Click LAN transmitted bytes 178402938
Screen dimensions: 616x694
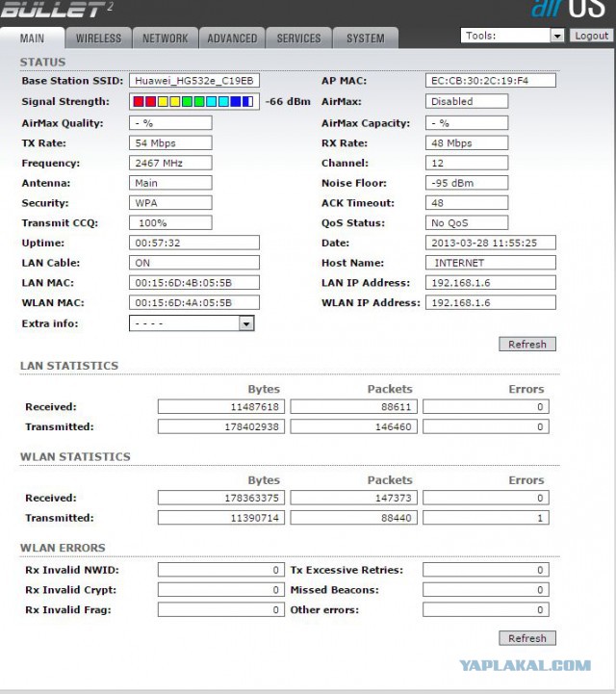tap(220, 426)
